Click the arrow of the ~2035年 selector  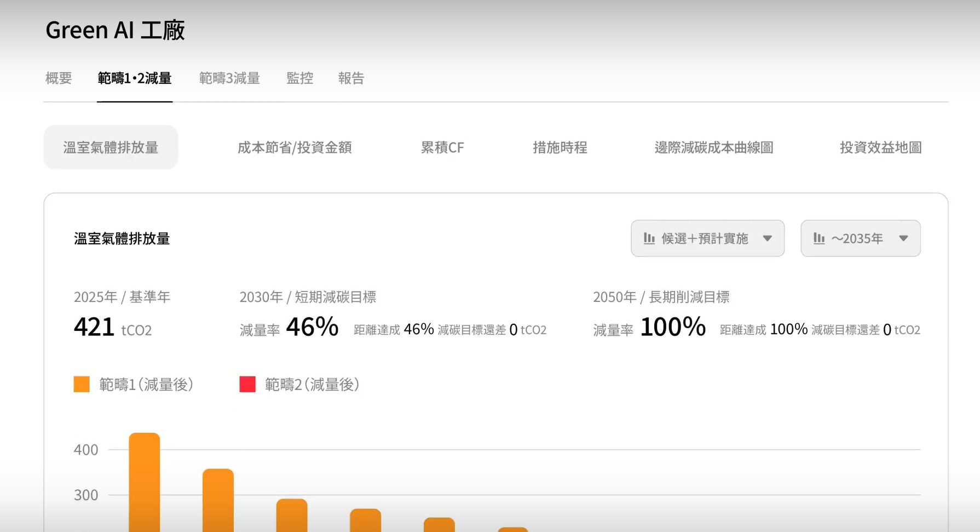(904, 238)
